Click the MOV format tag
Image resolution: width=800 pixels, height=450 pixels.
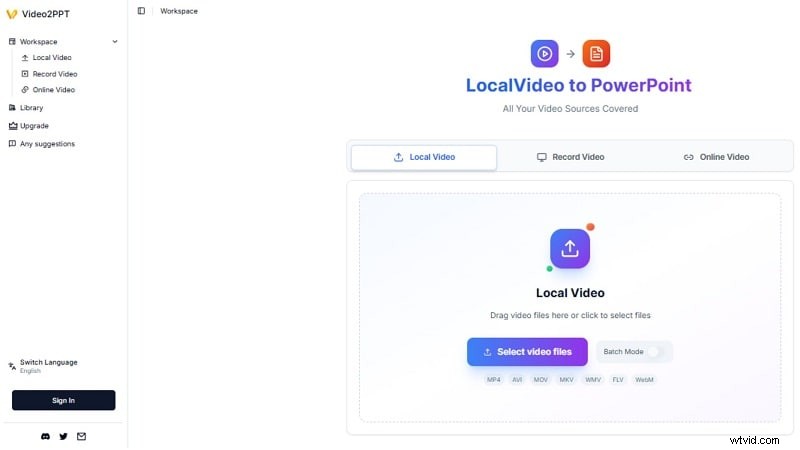tap(540, 380)
